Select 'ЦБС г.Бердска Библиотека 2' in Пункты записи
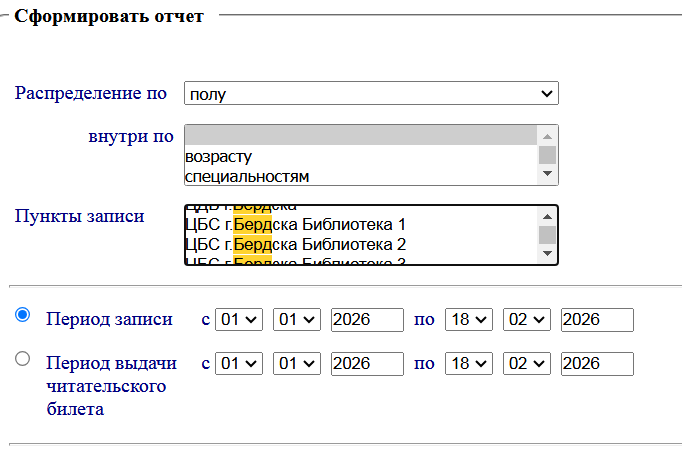The width and height of the screenshot is (682, 453). coord(360,244)
